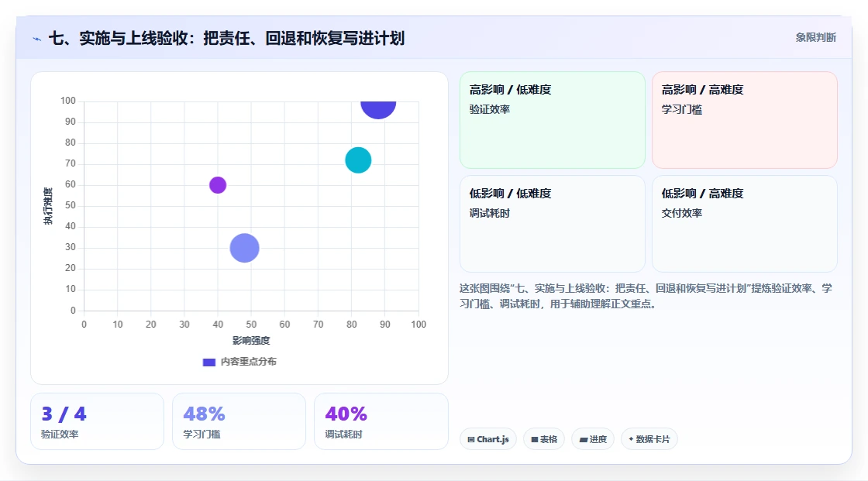Image resolution: width=868 pixels, height=481 pixels.
Task: Click the 数据卡片 tag chip
Action: [x=649, y=439]
